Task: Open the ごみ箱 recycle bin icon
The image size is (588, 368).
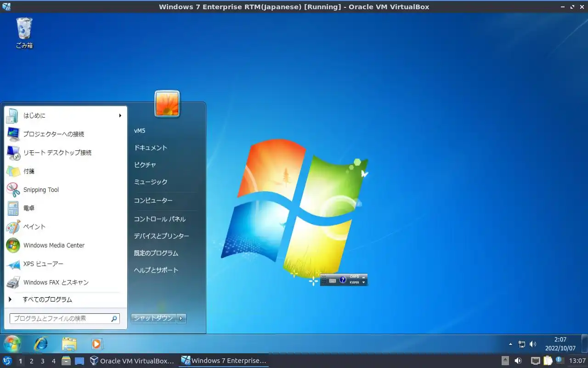Action: 24,33
